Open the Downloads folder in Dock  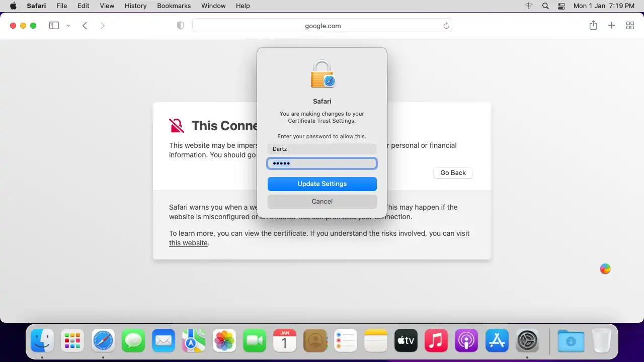click(x=571, y=341)
